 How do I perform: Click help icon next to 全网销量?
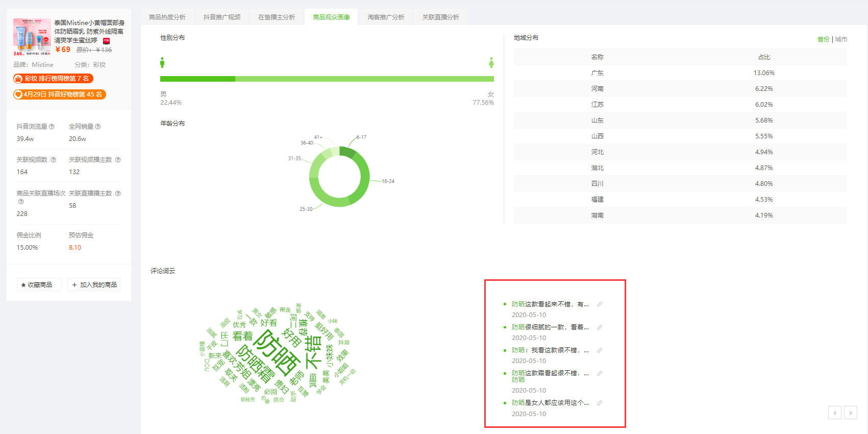click(x=98, y=127)
